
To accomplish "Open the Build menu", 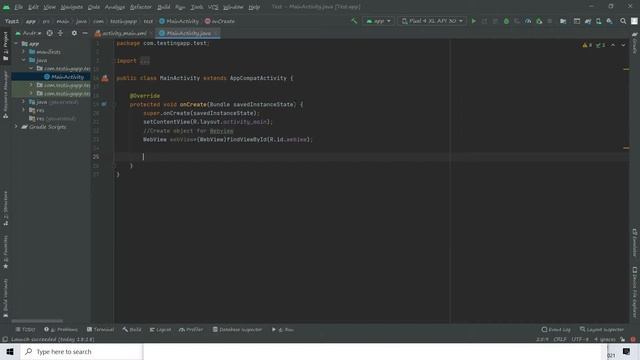I will (164, 7).
